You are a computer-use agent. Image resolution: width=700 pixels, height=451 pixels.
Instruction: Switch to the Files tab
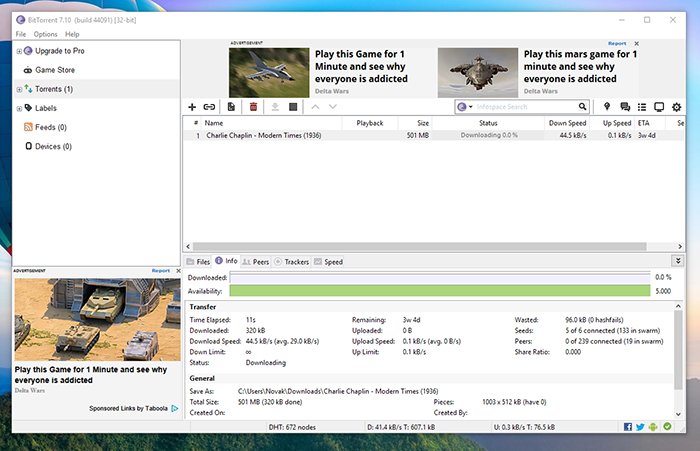198,262
